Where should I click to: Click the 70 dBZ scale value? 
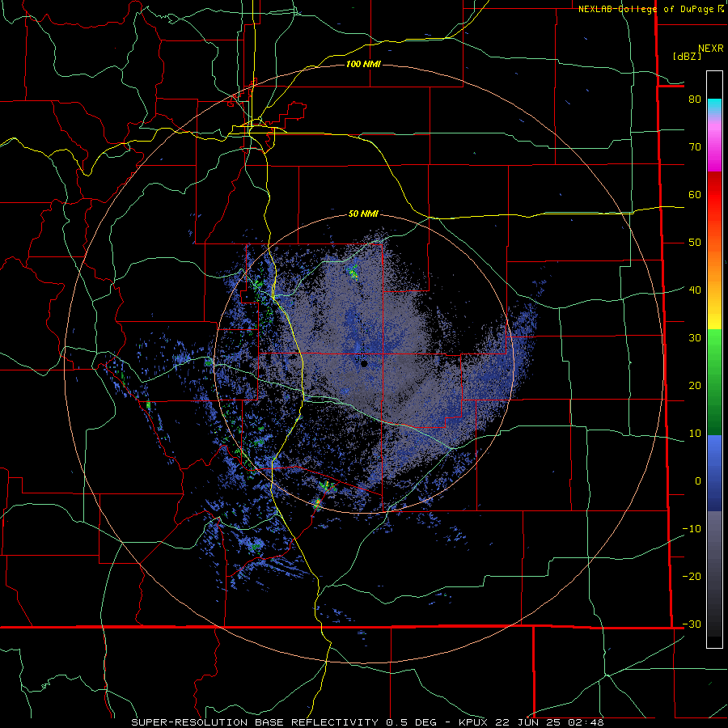tap(695, 147)
